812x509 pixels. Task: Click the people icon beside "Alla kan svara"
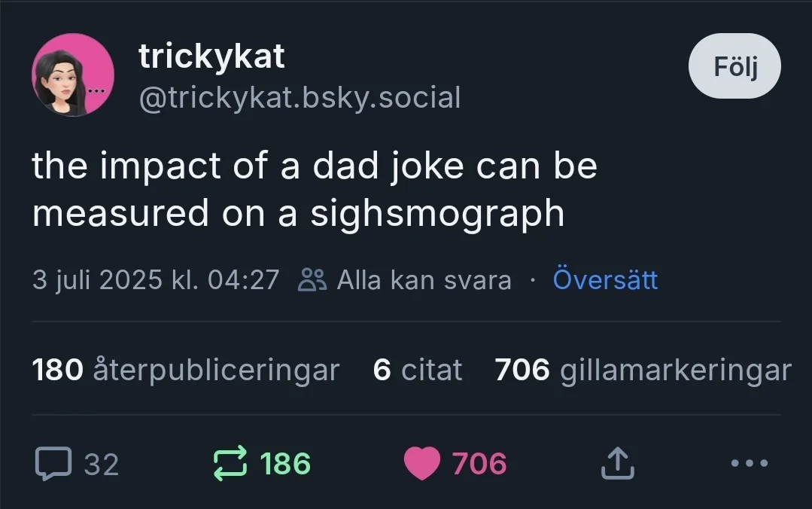[312, 280]
